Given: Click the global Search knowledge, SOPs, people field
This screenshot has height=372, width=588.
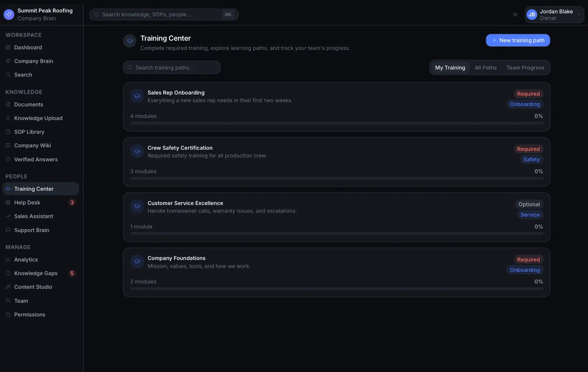Looking at the screenshot, I should pos(164,14).
